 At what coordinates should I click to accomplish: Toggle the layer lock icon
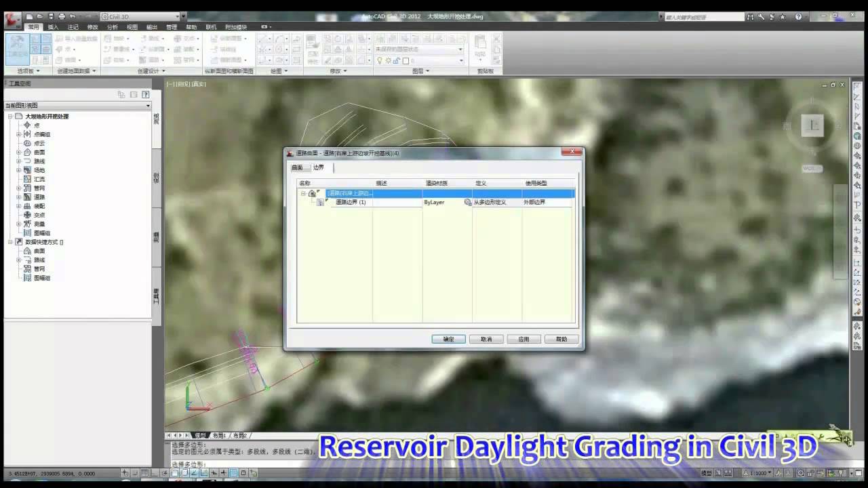point(397,60)
